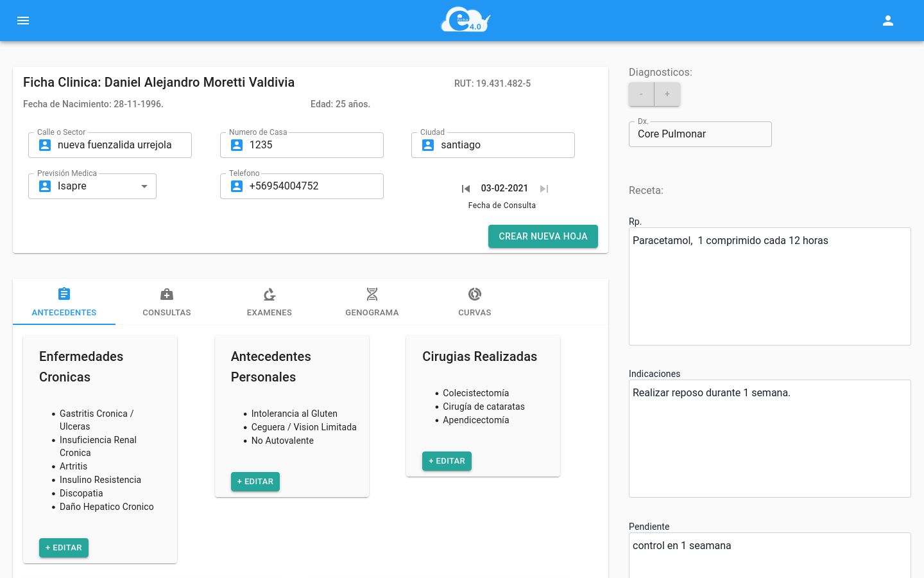Click the Examenes microscope icon
This screenshot has width=924, height=578.
click(x=269, y=294)
